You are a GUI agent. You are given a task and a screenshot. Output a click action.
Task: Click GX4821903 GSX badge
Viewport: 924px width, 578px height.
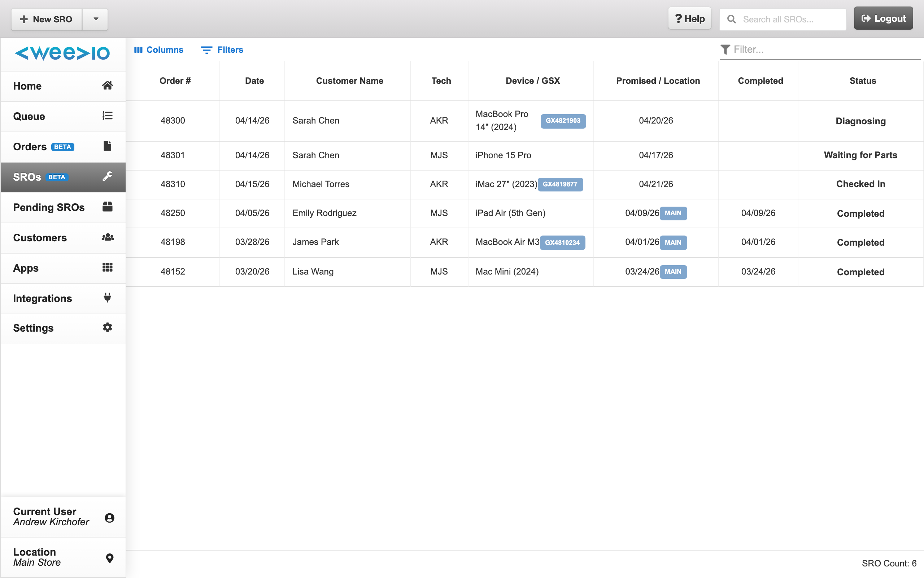coord(563,121)
